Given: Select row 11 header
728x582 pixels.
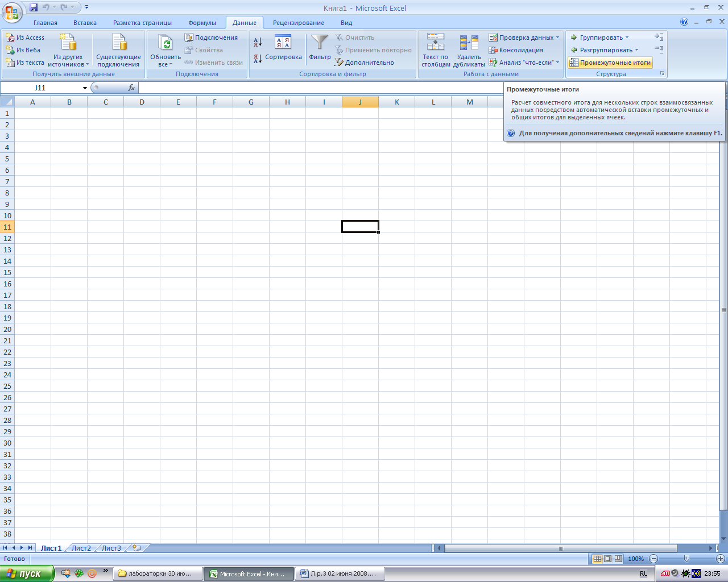Looking at the screenshot, I should pos(7,227).
